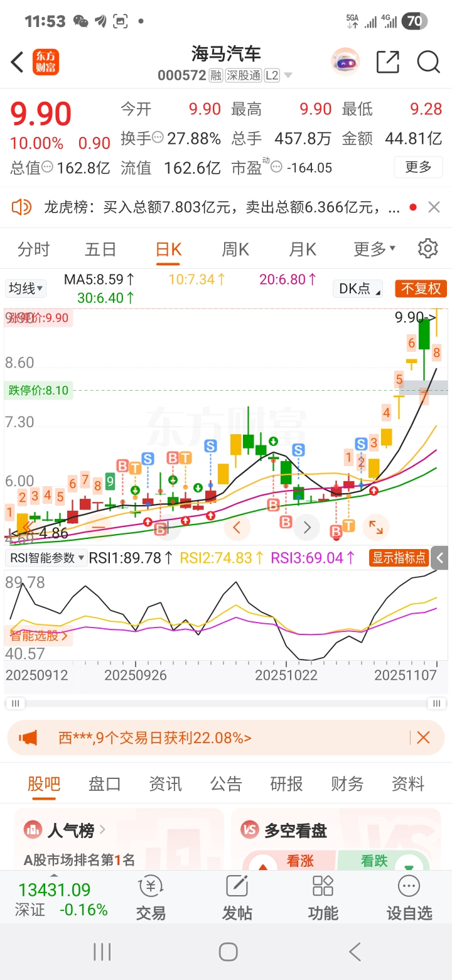452x980 pixels.
Task: Toggle 显示指标点 button
Action: (399, 558)
